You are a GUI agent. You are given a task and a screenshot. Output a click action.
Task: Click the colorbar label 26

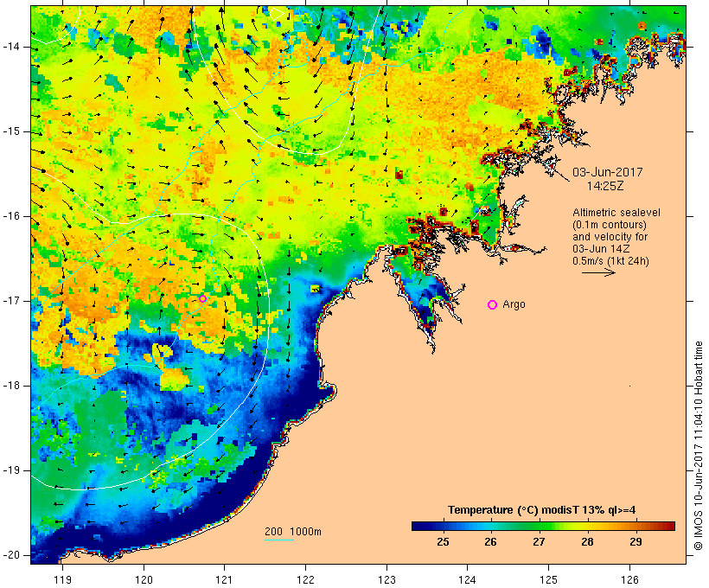(x=490, y=542)
